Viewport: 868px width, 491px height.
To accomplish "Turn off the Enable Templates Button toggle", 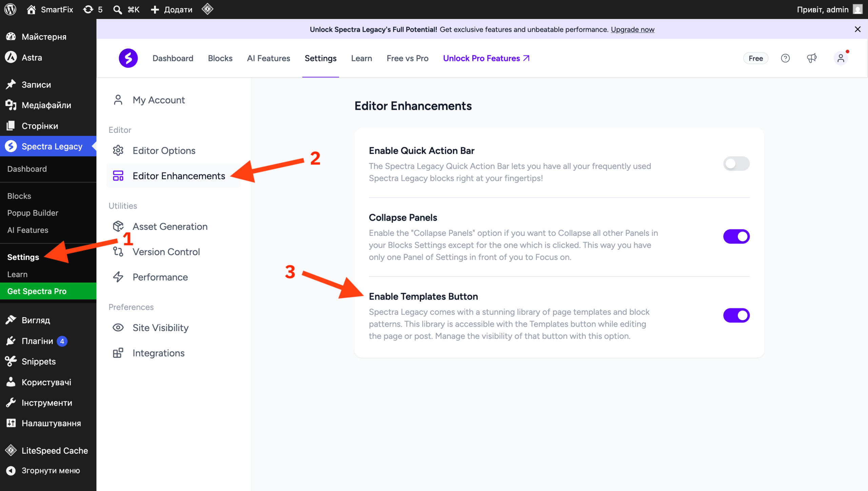I will (x=736, y=315).
